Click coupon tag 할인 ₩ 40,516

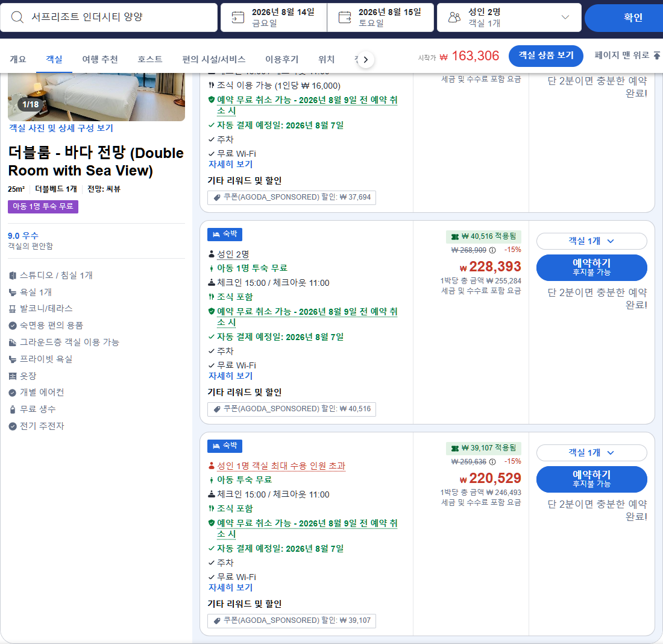point(292,409)
